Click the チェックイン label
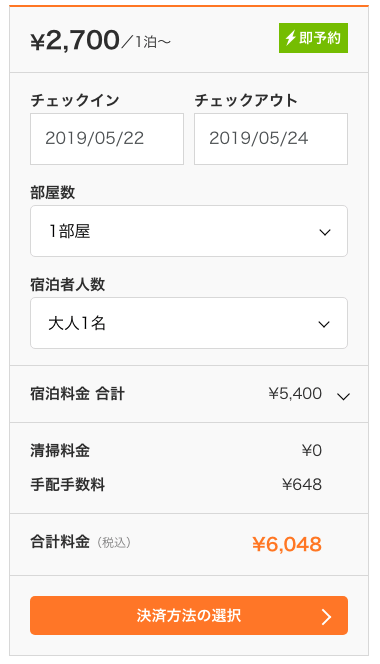This screenshot has height=664, width=380. pyautogui.click(x=75, y=101)
